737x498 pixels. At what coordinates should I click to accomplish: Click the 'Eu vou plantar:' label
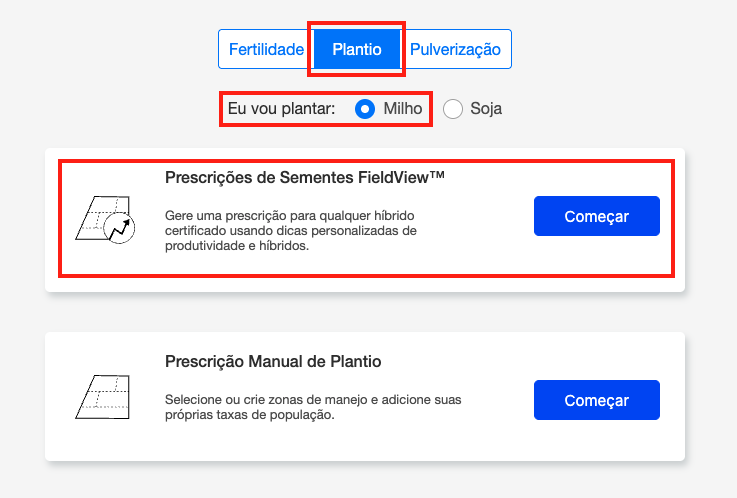point(281,108)
